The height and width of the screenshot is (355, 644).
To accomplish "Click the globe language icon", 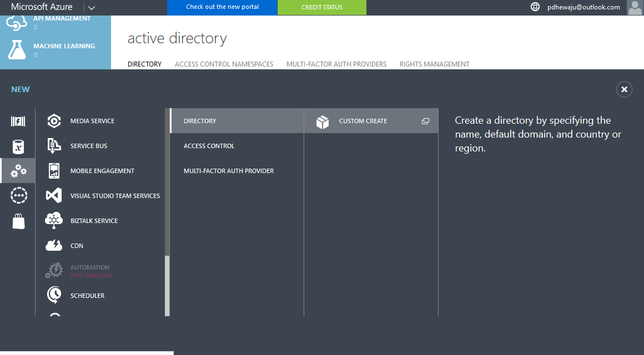I will click(x=535, y=7).
